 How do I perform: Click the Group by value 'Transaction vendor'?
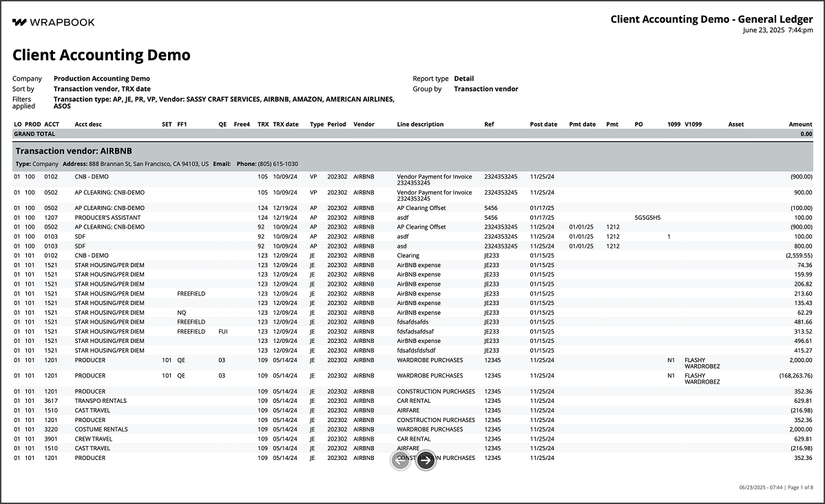click(485, 89)
